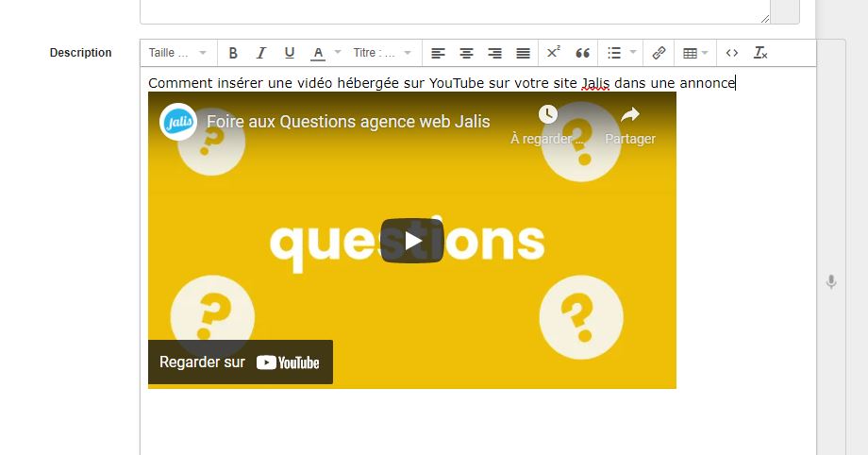Click the Regarder sur YouTube link
The image size is (868, 455).
tap(240, 362)
